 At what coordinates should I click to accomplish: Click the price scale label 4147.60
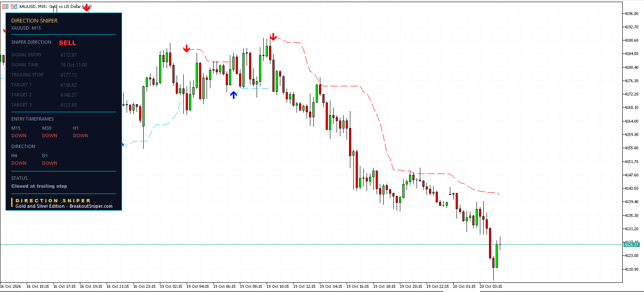pyautogui.click(x=632, y=175)
